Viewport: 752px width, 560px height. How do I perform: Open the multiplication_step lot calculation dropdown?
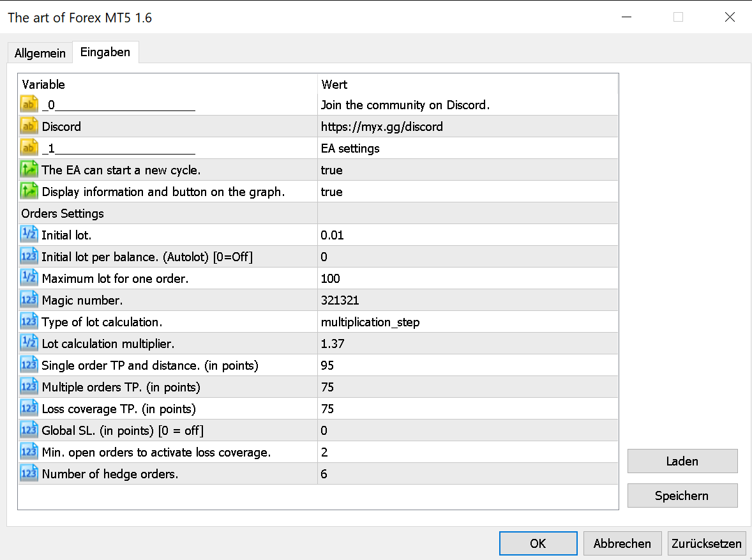467,322
